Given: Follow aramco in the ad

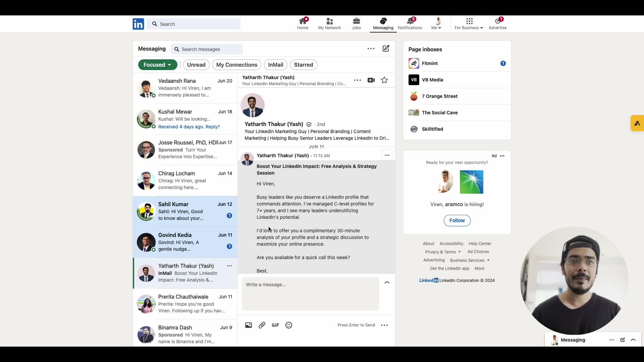Looking at the screenshot, I should click(457, 221).
